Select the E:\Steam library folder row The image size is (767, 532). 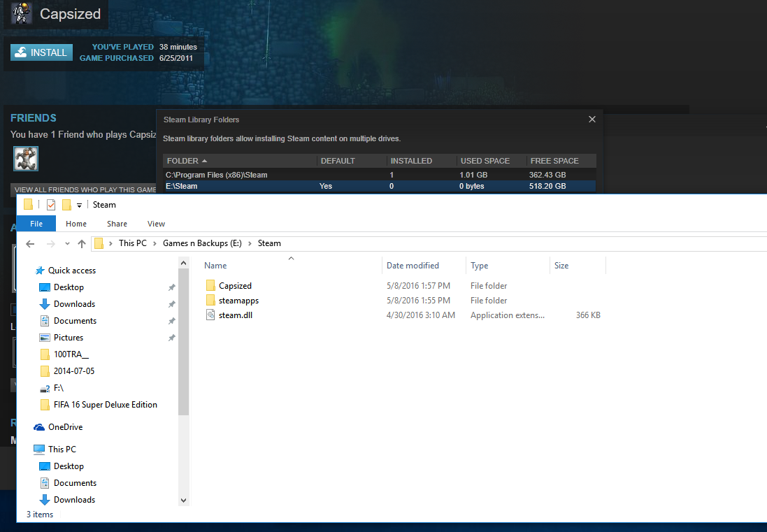click(x=380, y=186)
